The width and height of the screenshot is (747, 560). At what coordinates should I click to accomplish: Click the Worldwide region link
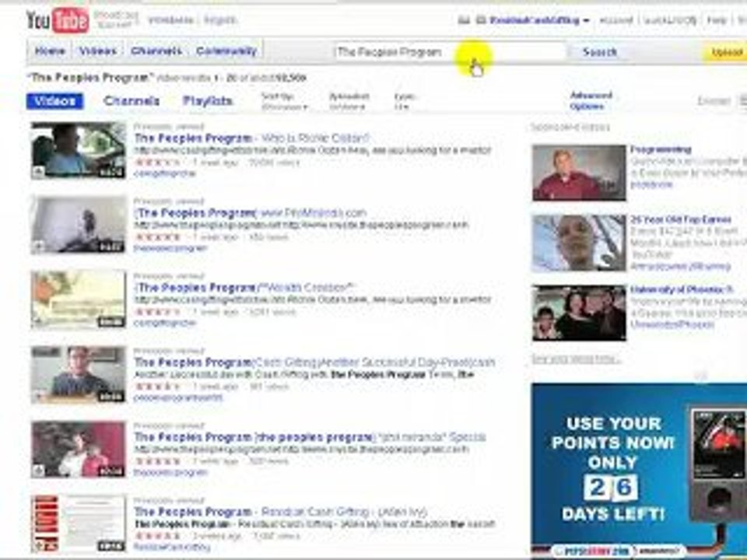click(170, 20)
